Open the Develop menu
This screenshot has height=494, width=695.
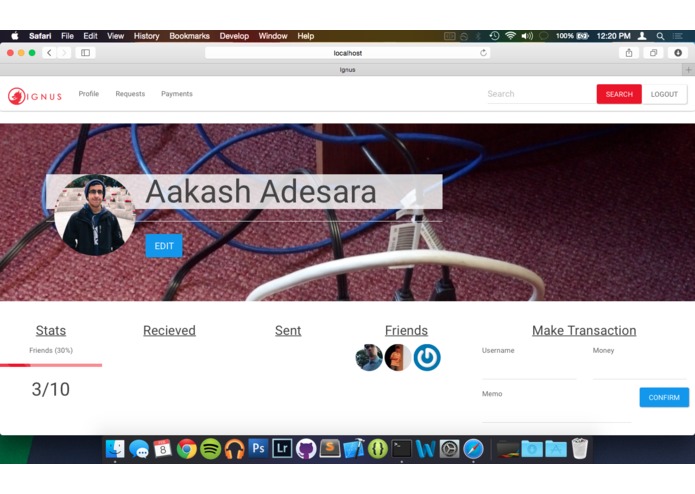click(x=234, y=36)
